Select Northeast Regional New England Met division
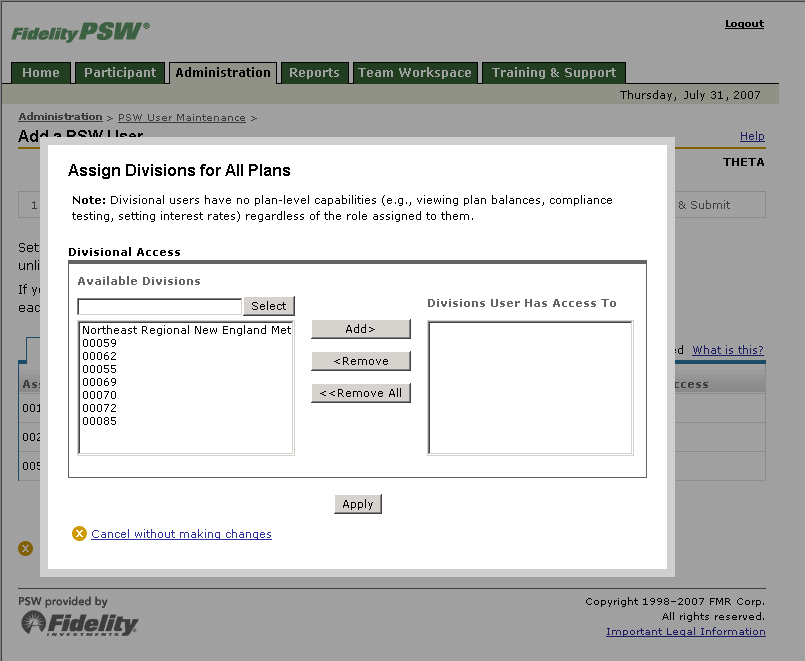Image resolution: width=805 pixels, height=661 pixels. [186, 330]
